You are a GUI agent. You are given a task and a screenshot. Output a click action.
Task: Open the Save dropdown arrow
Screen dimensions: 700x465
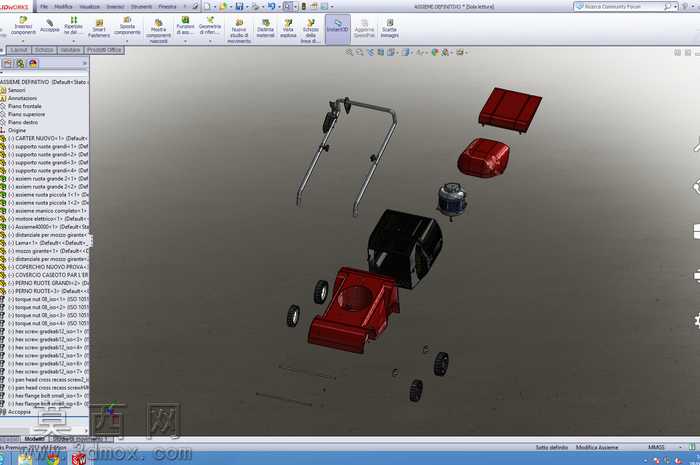point(246,7)
